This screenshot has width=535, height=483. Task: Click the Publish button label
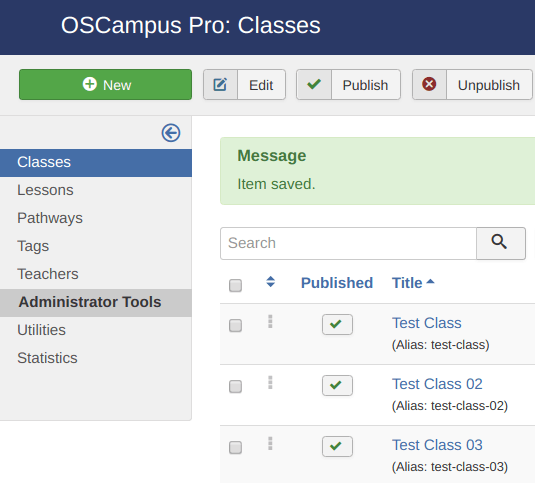pos(365,85)
